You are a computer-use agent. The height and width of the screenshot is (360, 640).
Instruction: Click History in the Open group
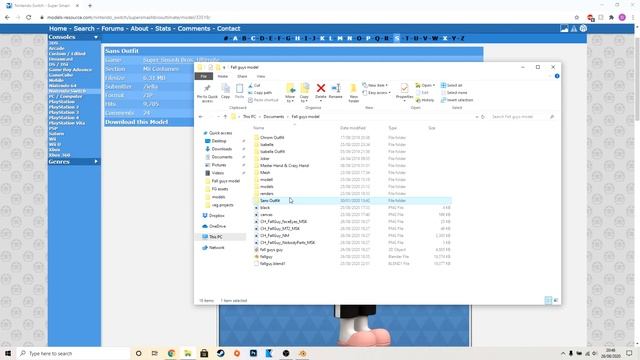(x=425, y=100)
